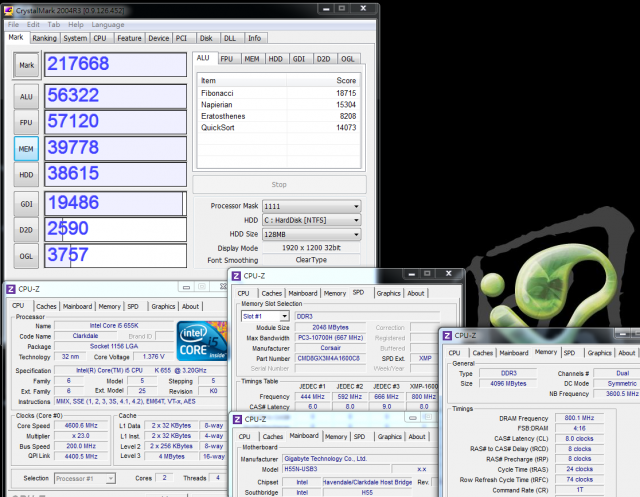Open About tab in CPU-Z Mainboard window
This screenshot has height=497, width=640.
tap(417, 437)
